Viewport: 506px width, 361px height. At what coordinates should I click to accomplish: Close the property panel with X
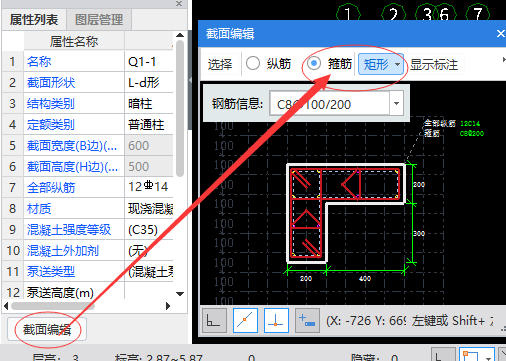coord(179,3)
